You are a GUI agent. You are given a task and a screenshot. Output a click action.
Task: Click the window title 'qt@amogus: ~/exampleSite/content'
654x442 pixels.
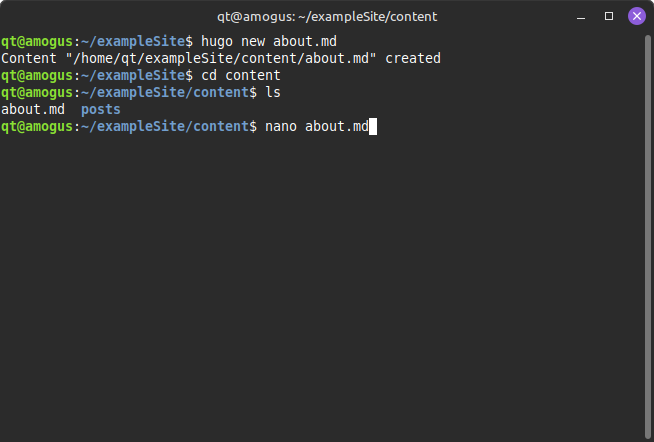pyautogui.click(x=327, y=16)
